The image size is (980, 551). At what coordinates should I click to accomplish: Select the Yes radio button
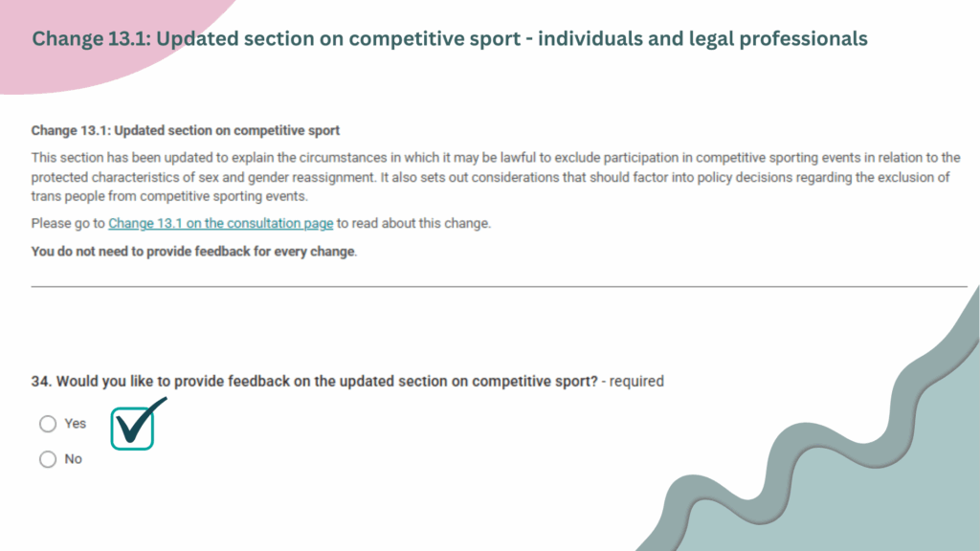(48, 424)
